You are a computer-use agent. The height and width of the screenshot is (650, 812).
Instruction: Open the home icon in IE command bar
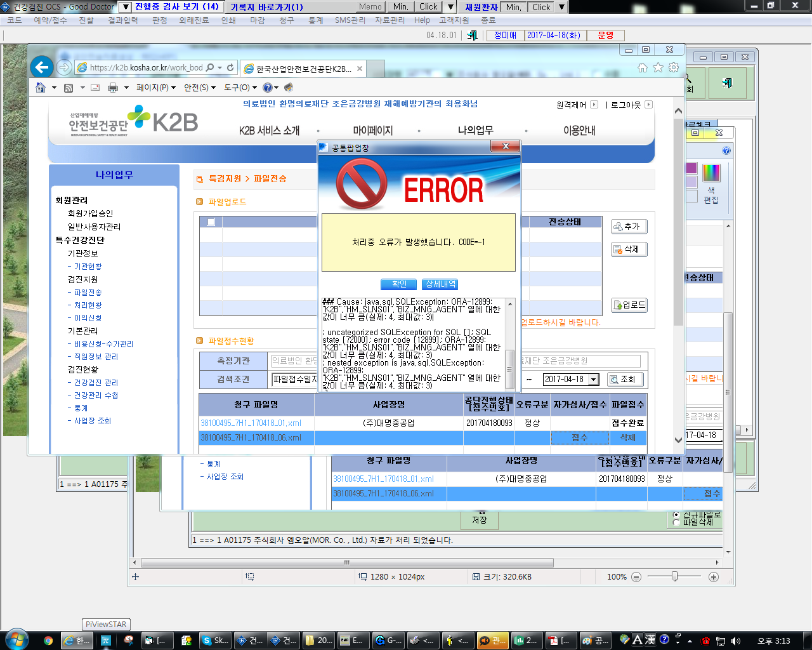(x=41, y=88)
